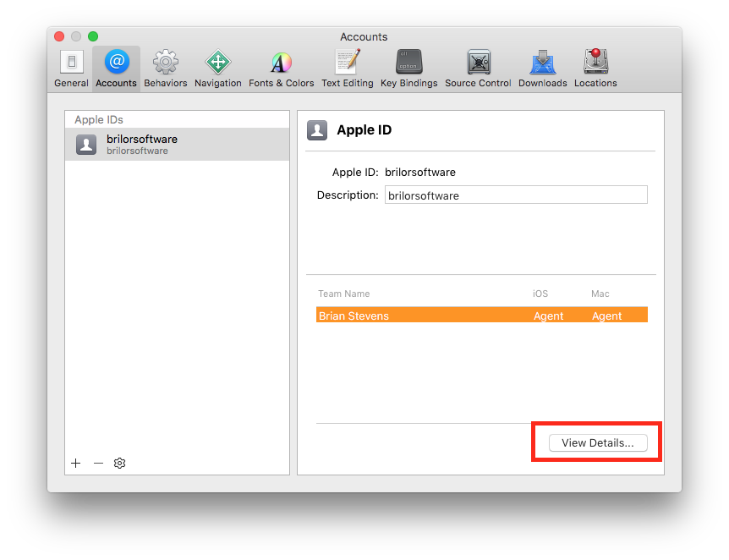Open the Locations preferences pane
Viewport: 729px width, 560px height.
595,69
